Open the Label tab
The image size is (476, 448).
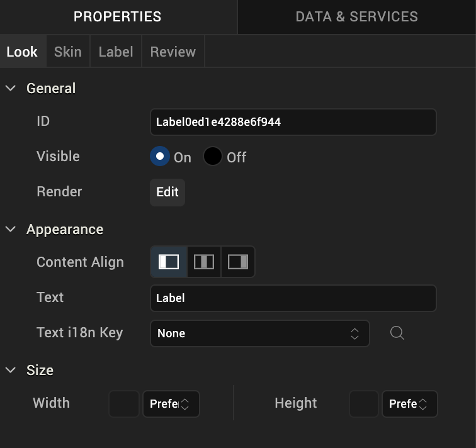116,52
